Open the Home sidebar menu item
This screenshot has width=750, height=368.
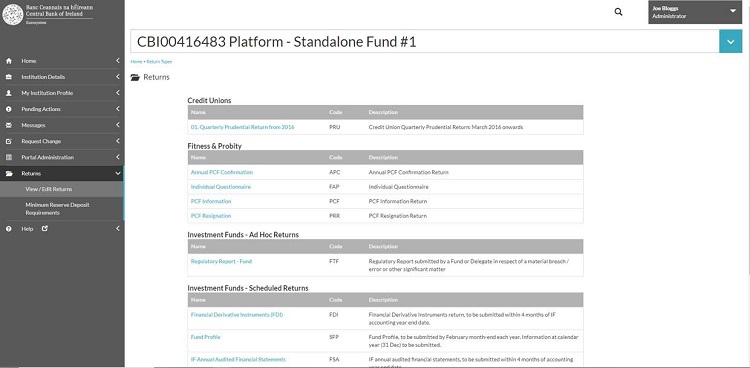tap(62, 61)
